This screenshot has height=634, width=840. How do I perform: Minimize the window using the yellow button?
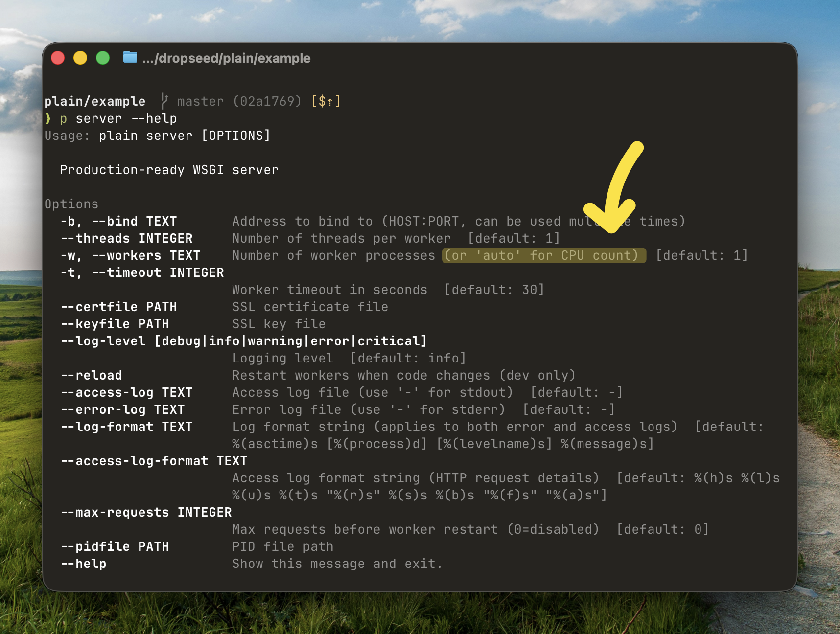point(80,58)
